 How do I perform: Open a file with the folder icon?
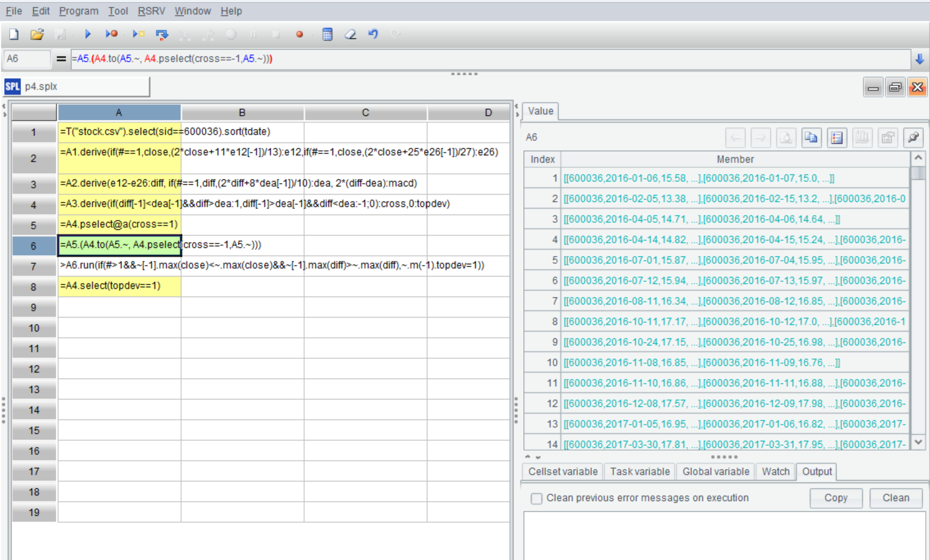click(37, 34)
